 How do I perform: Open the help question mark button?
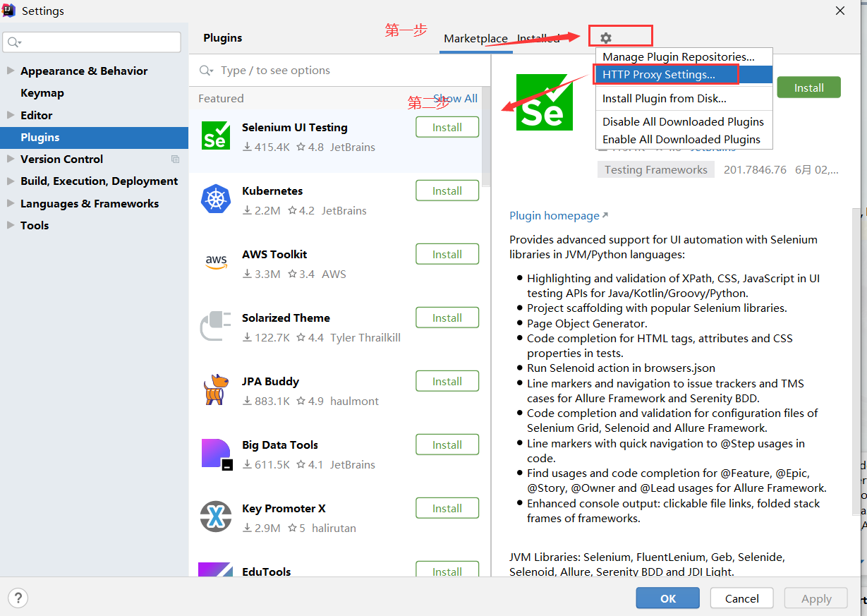click(18, 598)
